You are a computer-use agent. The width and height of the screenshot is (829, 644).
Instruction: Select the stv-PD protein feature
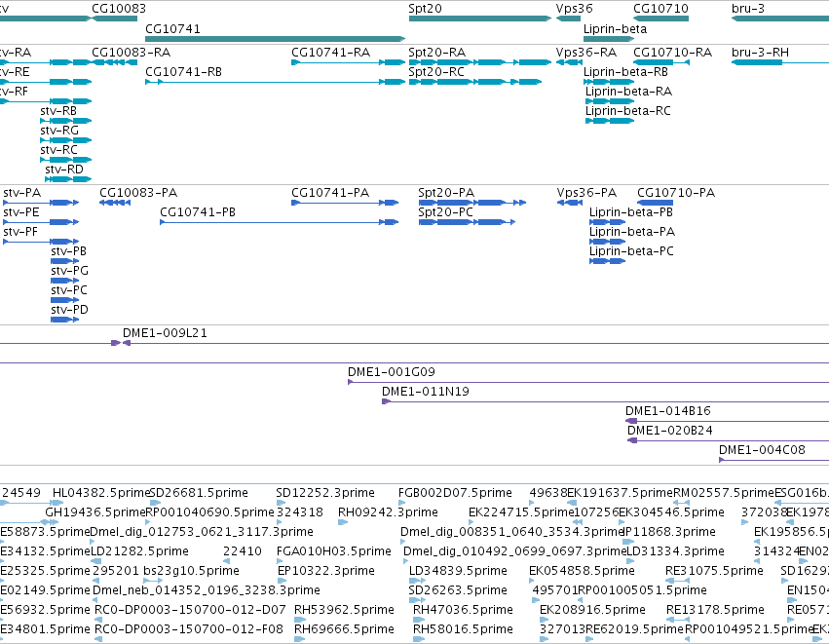coord(65,320)
